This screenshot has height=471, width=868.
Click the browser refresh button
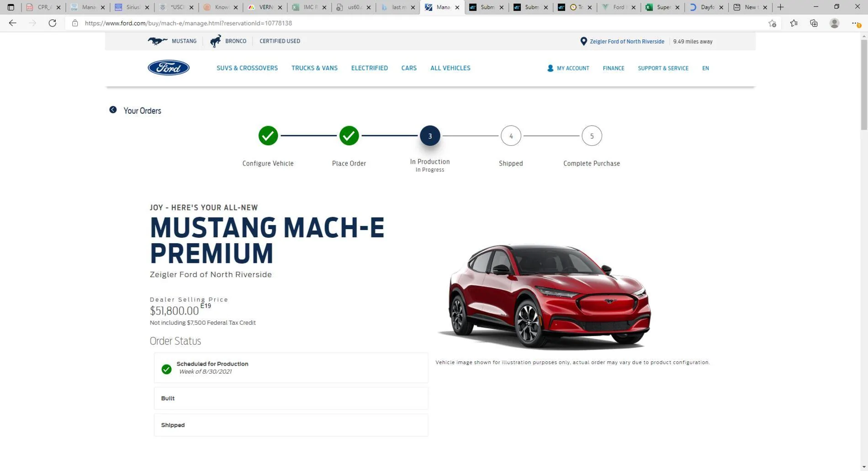tap(53, 23)
